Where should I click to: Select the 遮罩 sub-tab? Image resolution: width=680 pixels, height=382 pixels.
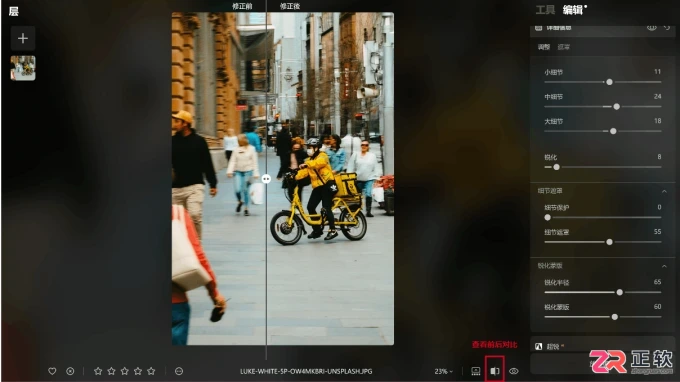pyautogui.click(x=564, y=47)
